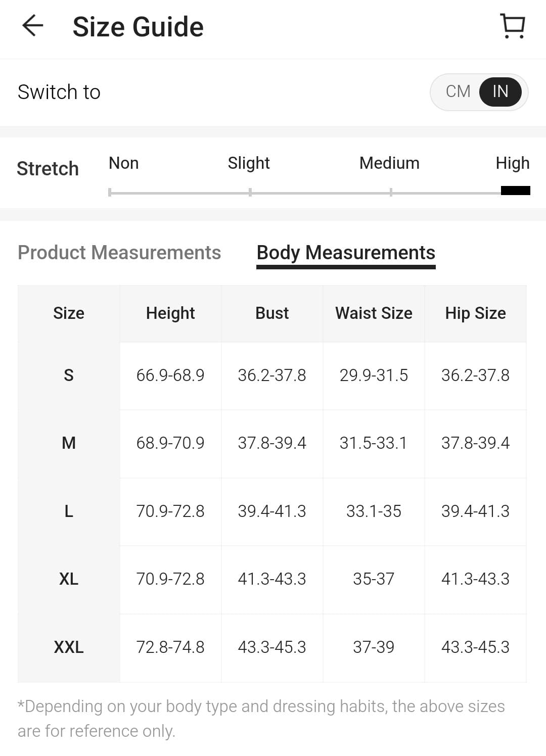The height and width of the screenshot is (756, 546).
Task: Select the S size row label
Action: (69, 375)
